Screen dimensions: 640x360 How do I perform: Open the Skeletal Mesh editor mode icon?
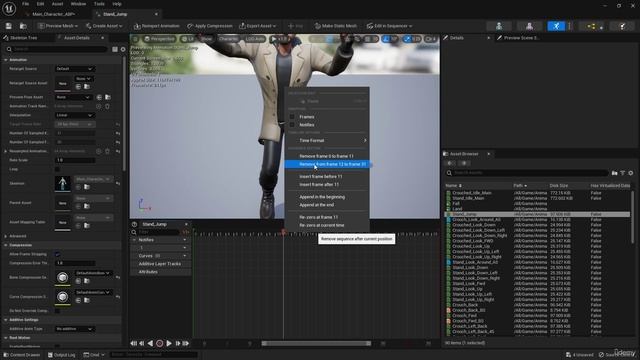pos(529,26)
